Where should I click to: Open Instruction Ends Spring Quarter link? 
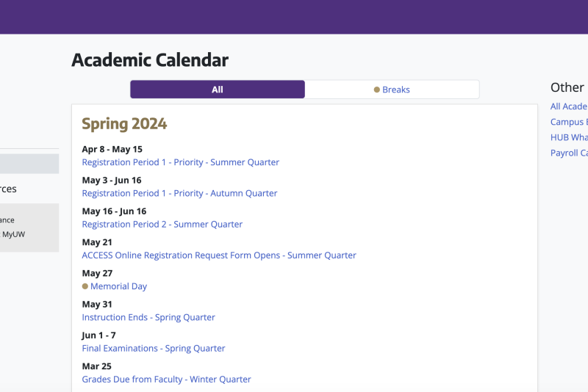click(148, 318)
